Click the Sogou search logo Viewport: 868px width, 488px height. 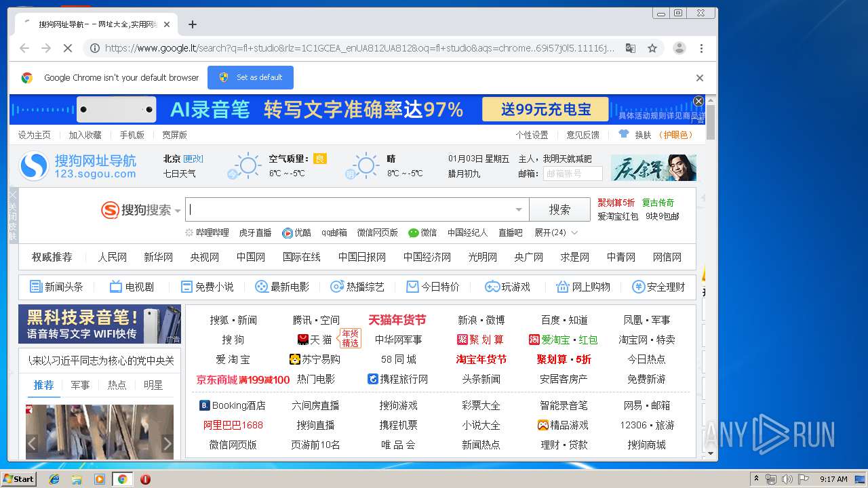point(136,210)
